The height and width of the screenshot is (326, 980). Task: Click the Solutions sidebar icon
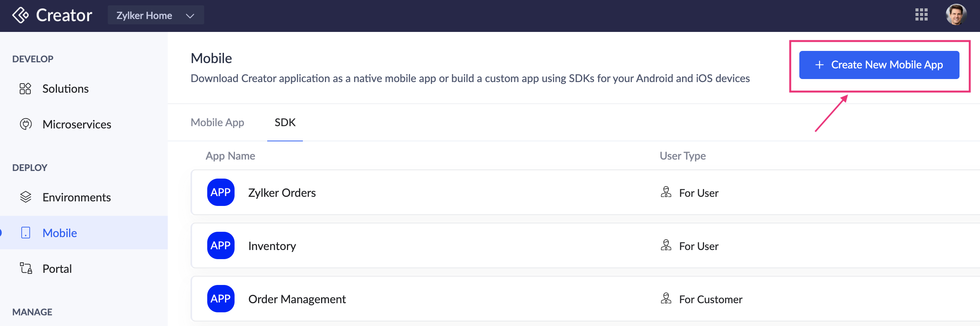coord(25,89)
